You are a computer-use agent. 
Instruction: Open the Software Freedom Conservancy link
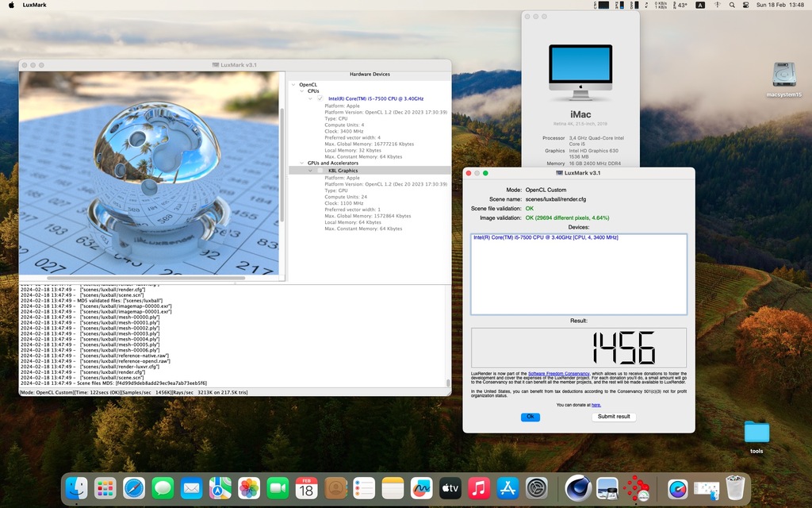[x=558, y=373]
